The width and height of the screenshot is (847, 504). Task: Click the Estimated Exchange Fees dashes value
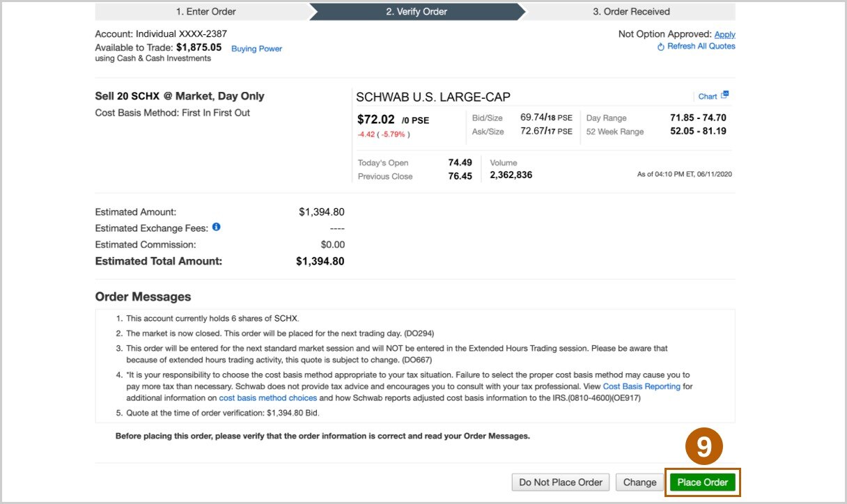(x=337, y=228)
